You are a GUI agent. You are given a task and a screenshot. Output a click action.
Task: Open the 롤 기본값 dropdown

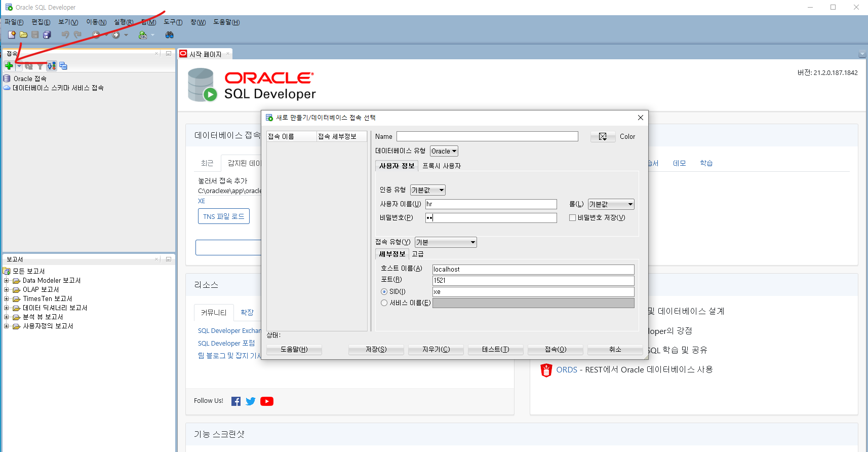click(611, 204)
